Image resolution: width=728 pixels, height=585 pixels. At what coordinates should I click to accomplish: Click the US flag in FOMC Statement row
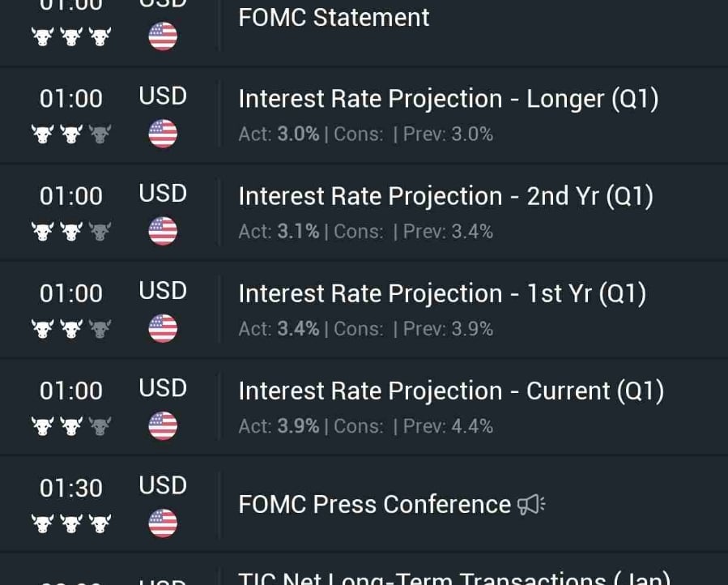click(x=163, y=36)
